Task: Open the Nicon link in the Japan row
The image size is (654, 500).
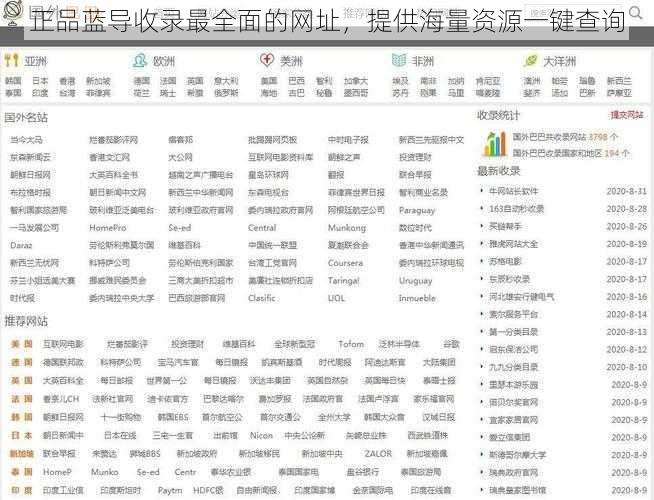Action: (x=261, y=435)
